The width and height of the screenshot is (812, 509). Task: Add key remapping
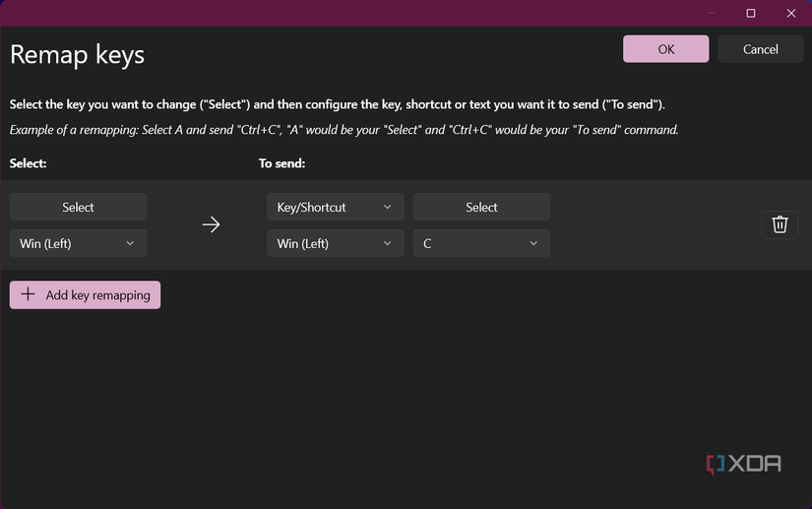point(85,294)
